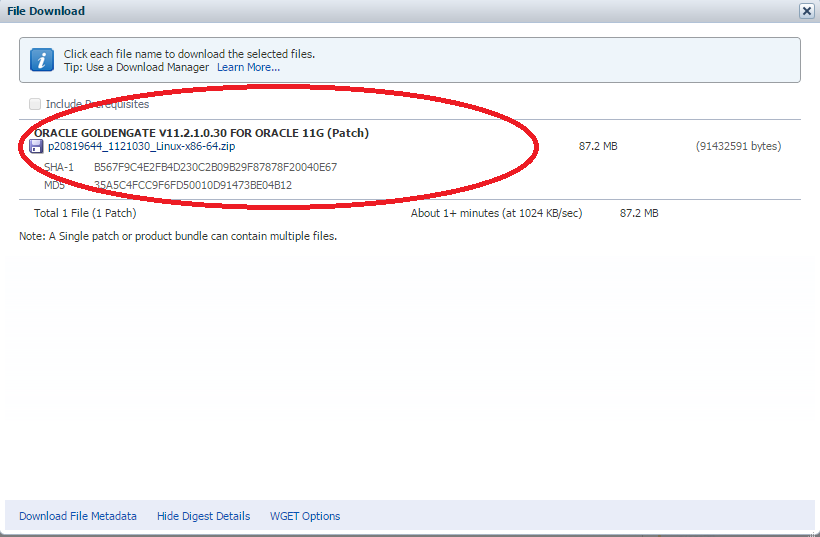The width and height of the screenshot is (820, 537).
Task: Click the Total 1 File summary text
Action: 85,213
